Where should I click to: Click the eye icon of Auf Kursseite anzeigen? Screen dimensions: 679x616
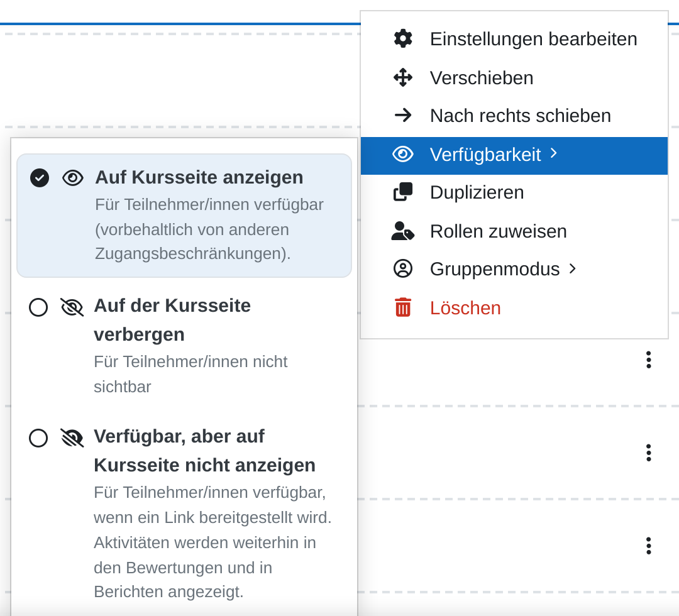(73, 178)
